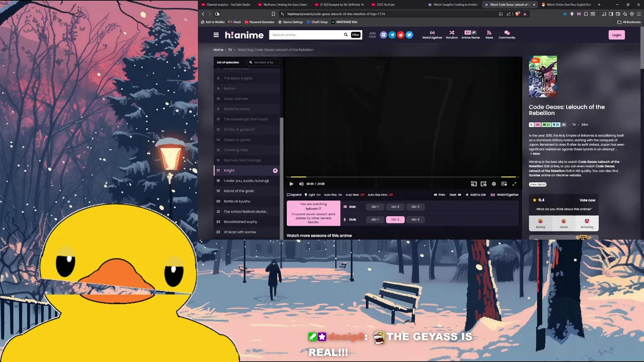Open the Telegram join link icon
The width and height of the screenshot is (644, 362).
392,35
